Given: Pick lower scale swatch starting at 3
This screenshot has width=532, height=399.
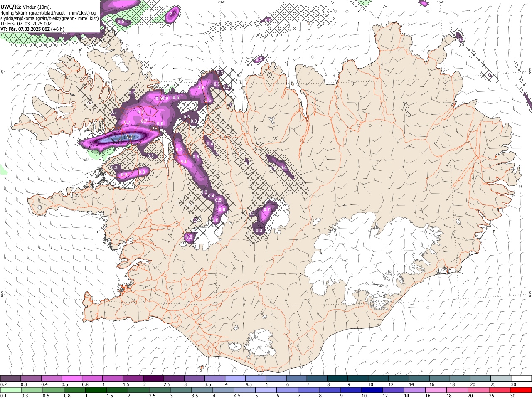Looking at the screenshot, I should click(x=181, y=390).
